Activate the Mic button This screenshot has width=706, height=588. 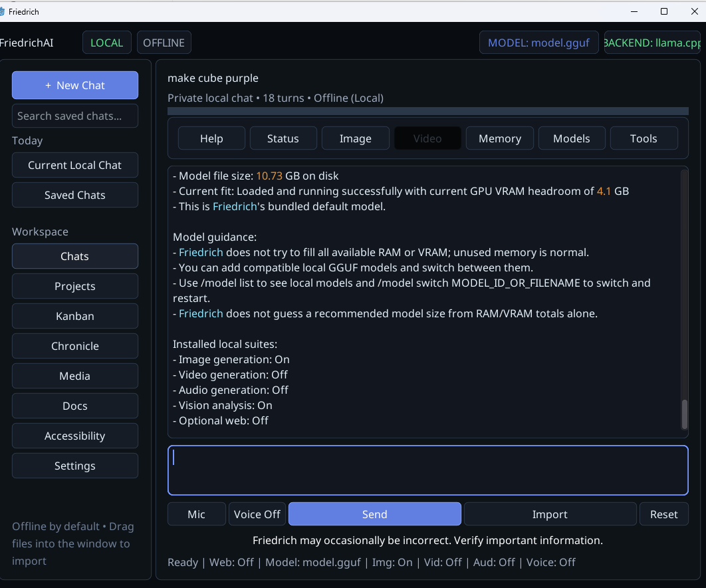click(196, 514)
